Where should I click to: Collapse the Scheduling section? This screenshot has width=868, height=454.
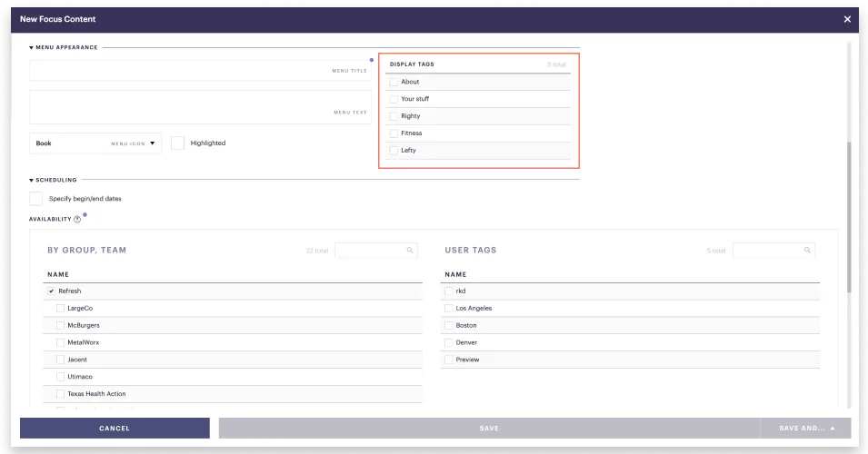click(32, 181)
